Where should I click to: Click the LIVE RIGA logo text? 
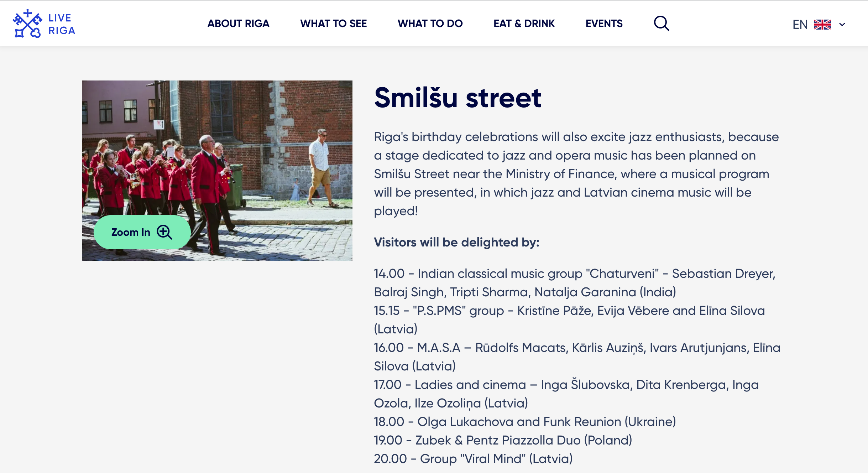pos(62,24)
